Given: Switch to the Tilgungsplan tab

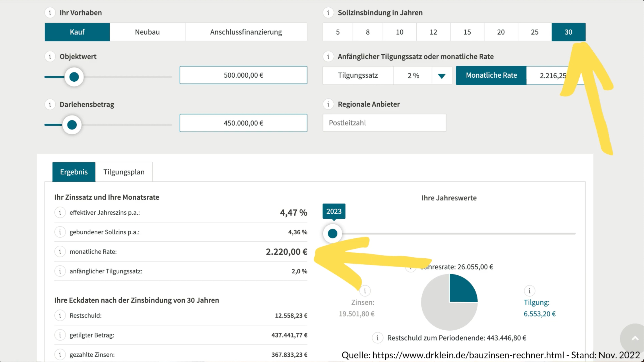Looking at the screenshot, I should point(124,172).
